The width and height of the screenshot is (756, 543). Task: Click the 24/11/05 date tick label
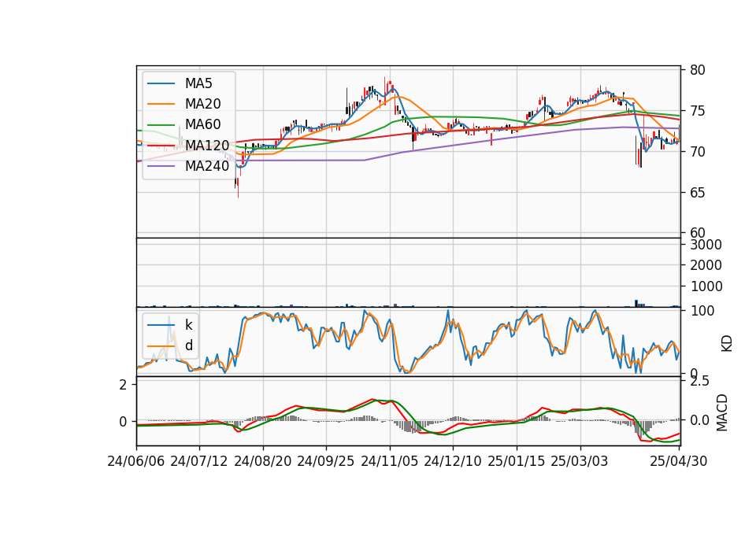tap(389, 461)
